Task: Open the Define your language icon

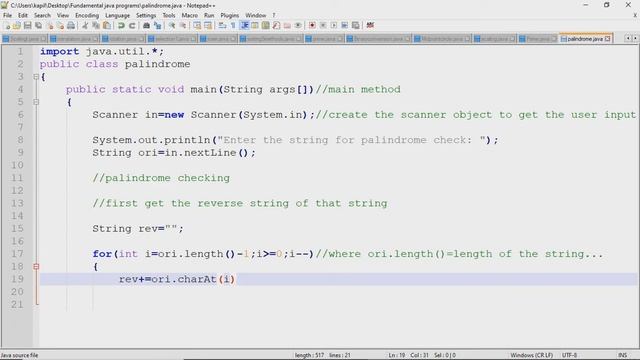Action: click(255, 25)
